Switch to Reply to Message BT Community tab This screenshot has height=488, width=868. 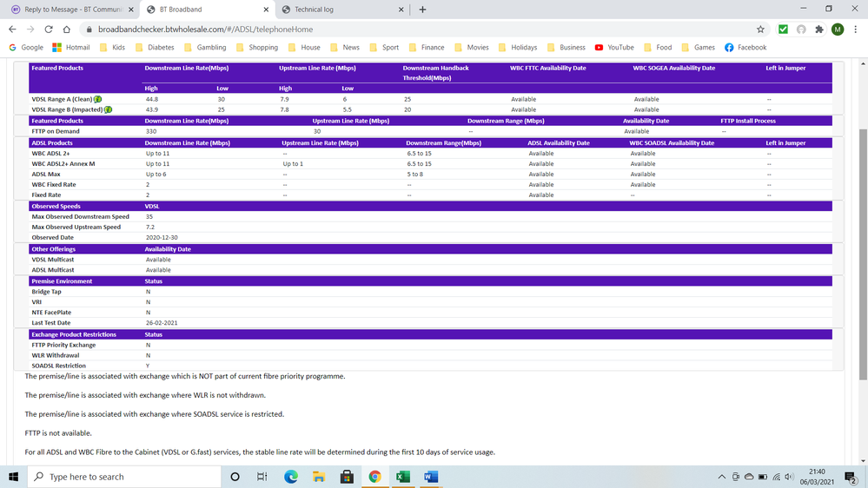pyautogui.click(x=67, y=10)
